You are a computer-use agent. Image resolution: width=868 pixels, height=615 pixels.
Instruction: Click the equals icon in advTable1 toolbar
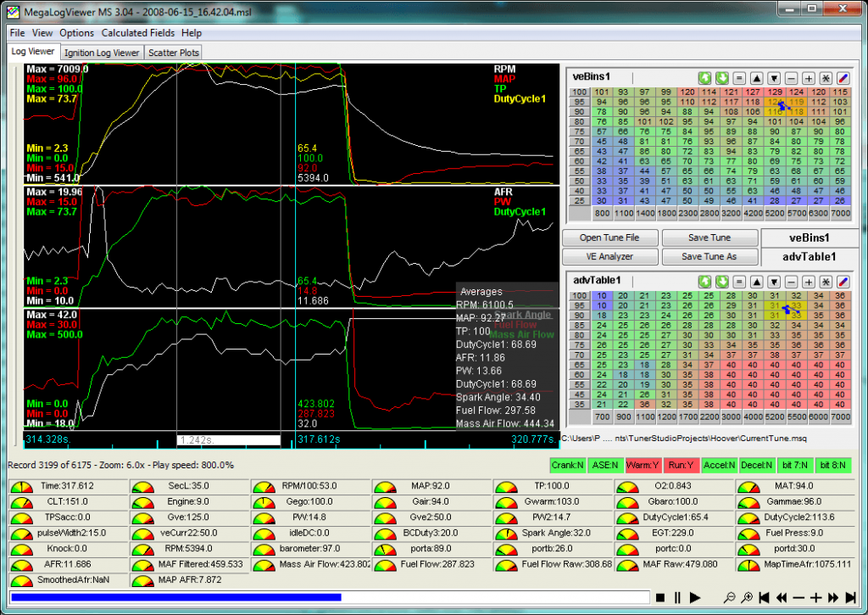tap(738, 281)
